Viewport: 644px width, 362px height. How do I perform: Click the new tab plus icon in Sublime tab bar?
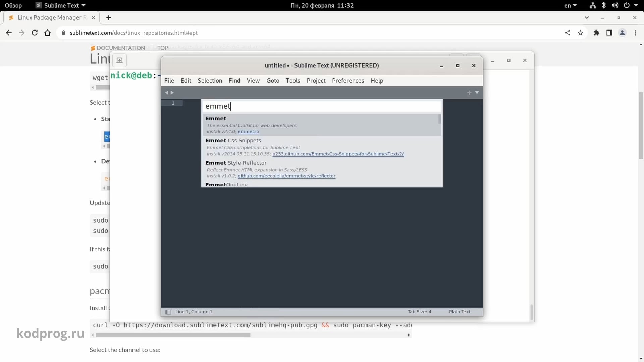tap(469, 93)
